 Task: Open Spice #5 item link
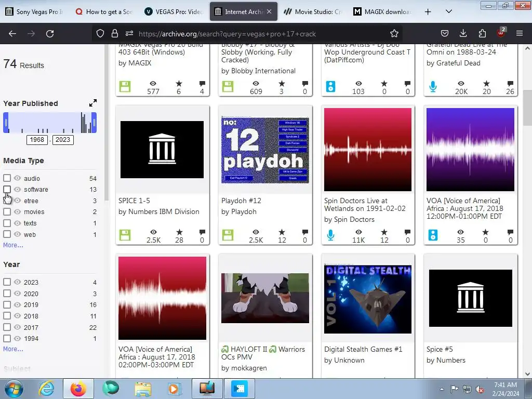[x=440, y=349]
